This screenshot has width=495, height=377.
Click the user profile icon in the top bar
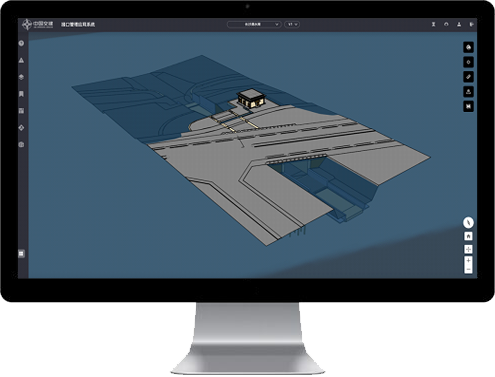(459, 24)
